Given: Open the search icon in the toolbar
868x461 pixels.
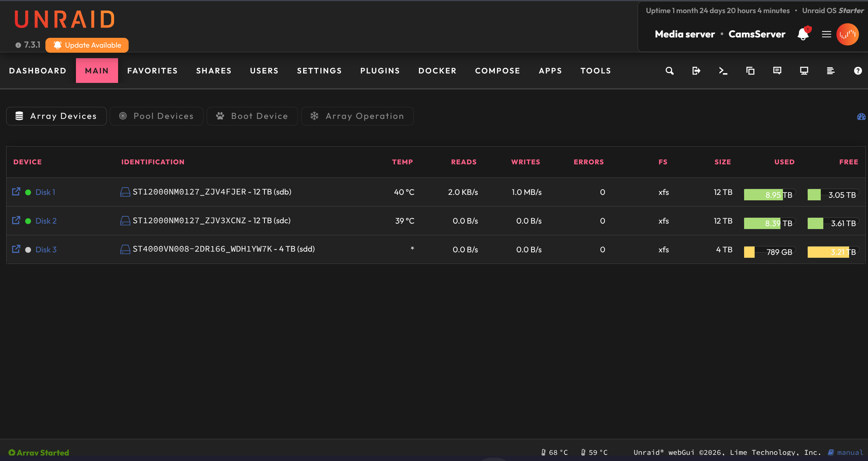Looking at the screenshot, I should pyautogui.click(x=670, y=71).
